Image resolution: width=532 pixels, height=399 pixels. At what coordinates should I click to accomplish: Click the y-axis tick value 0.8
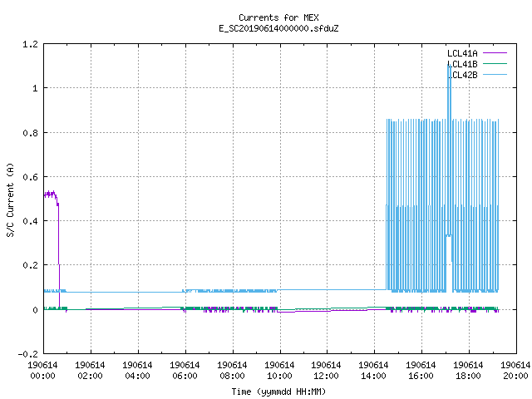click(30, 133)
